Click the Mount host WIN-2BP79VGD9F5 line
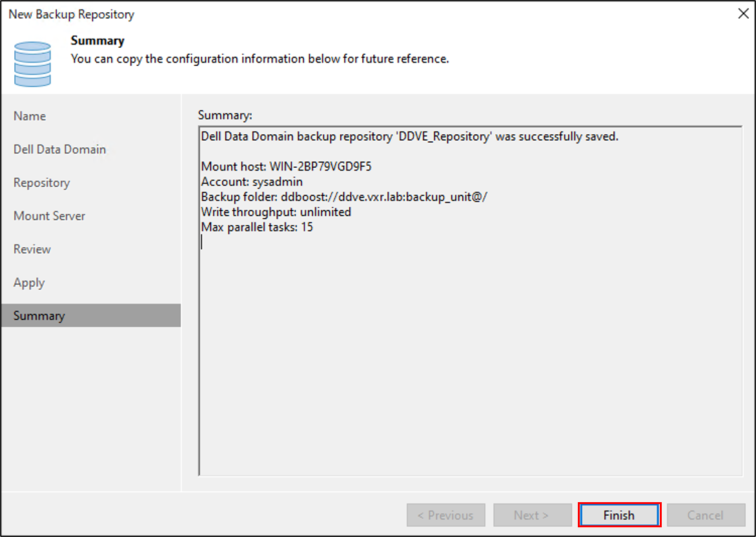The height and width of the screenshot is (537, 756). click(x=286, y=167)
